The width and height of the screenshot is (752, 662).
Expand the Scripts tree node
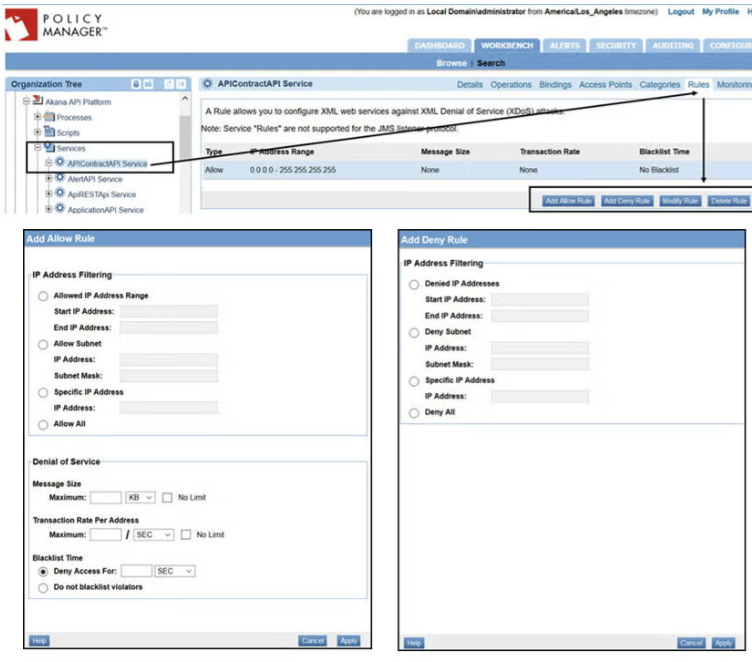point(37,132)
